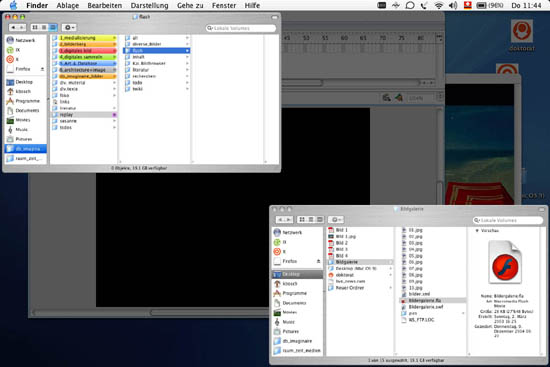Open the Darstellung menu

pyautogui.click(x=149, y=5)
